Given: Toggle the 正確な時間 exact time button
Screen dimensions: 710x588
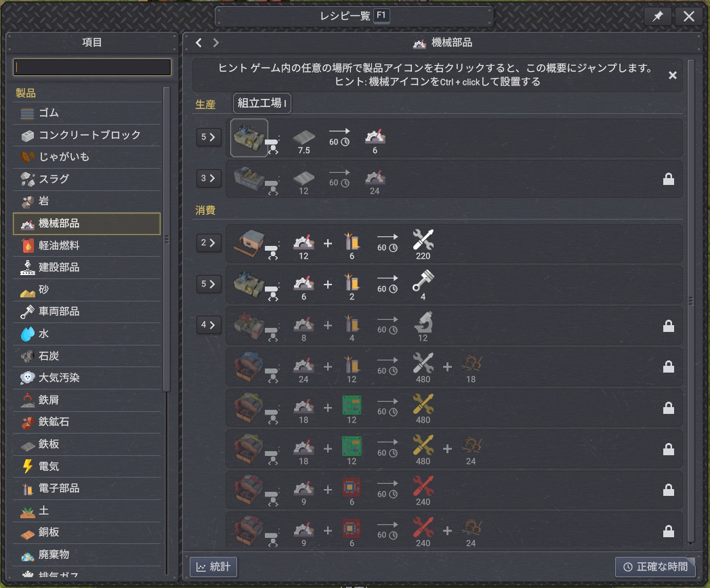Looking at the screenshot, I should [x=656, y=566].
